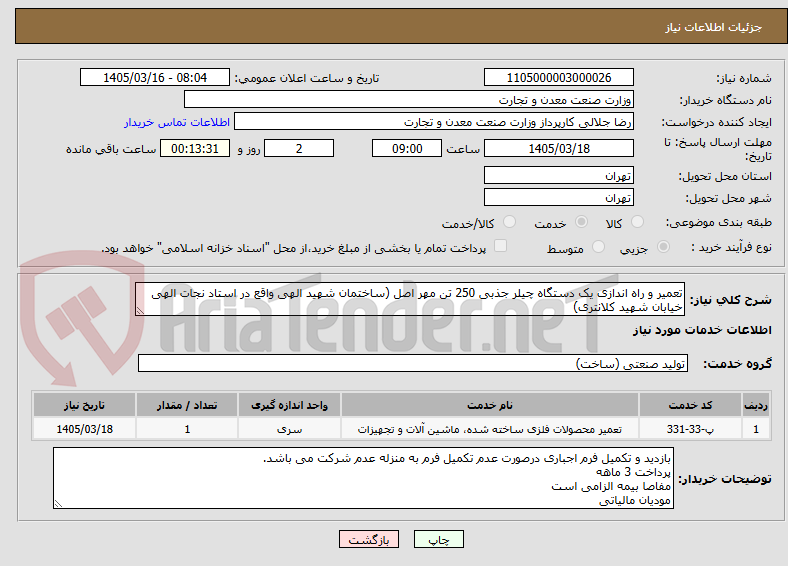788x566 pixels.
Task: Click the گروه خدمت field تولید صنعتی
Action: point(413,363)
